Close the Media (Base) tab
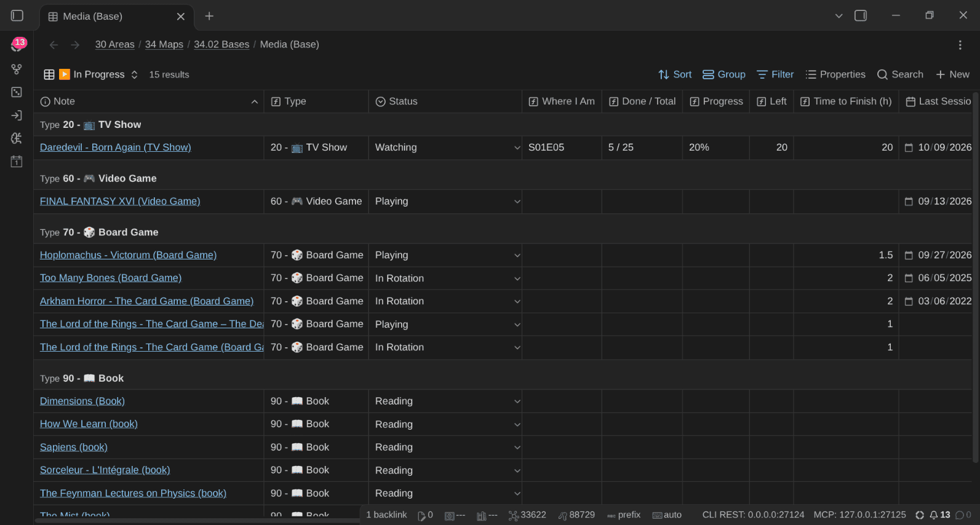The height and width of the screenshot is (525, 980). click(x=181, y=17)
